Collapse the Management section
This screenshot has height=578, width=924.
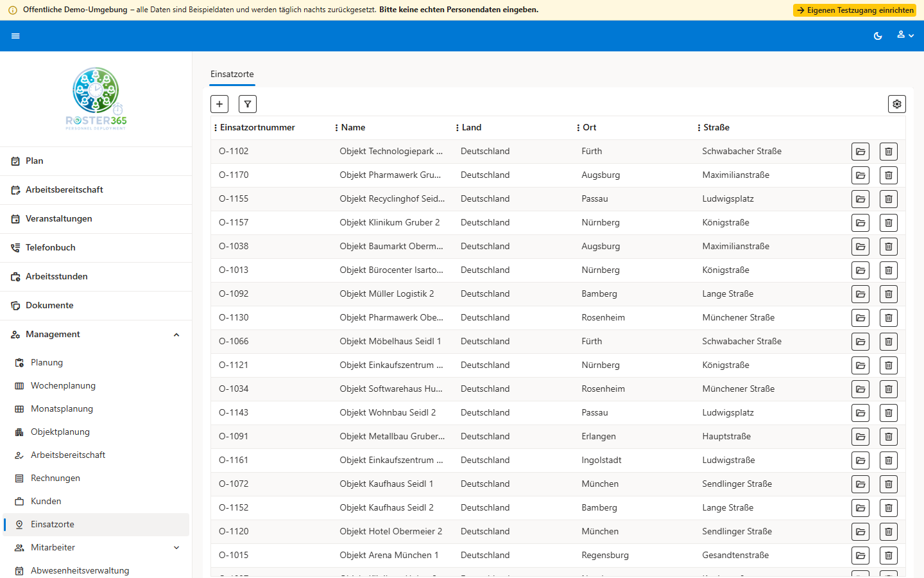click(96, 335)
